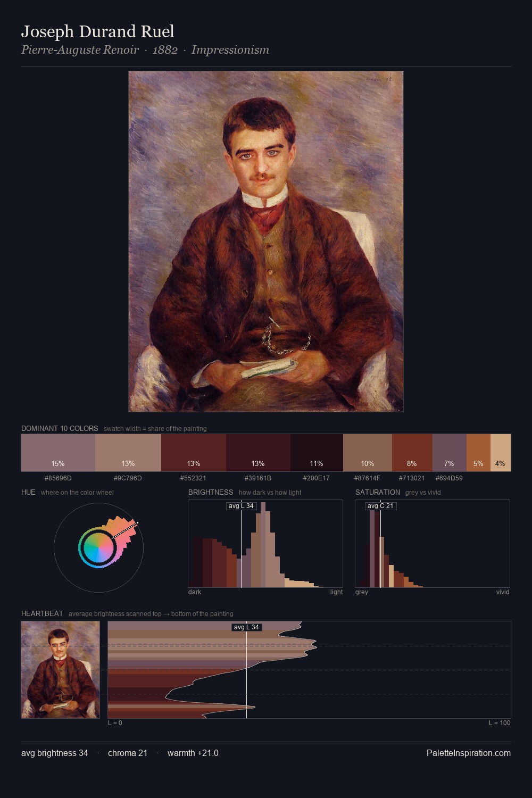
Task: Click the 'warmth +21.0' footer stat
Action: tap(193, 753)
